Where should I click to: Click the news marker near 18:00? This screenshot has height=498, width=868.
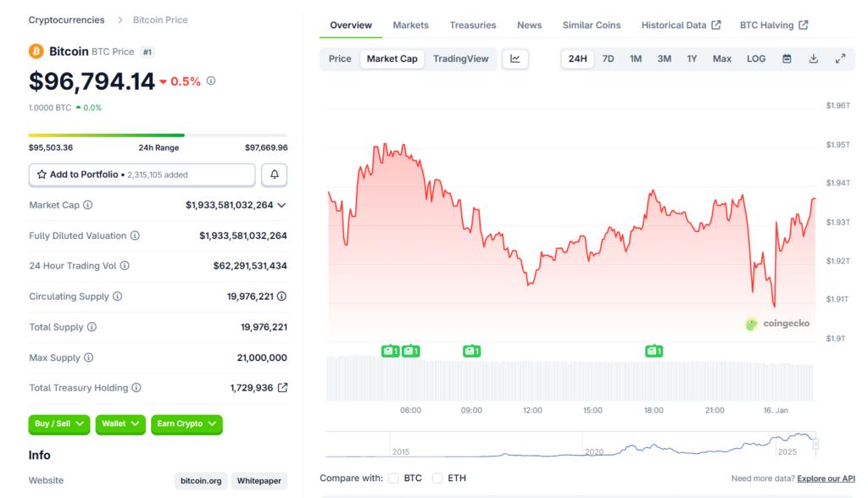pos(654,351)
